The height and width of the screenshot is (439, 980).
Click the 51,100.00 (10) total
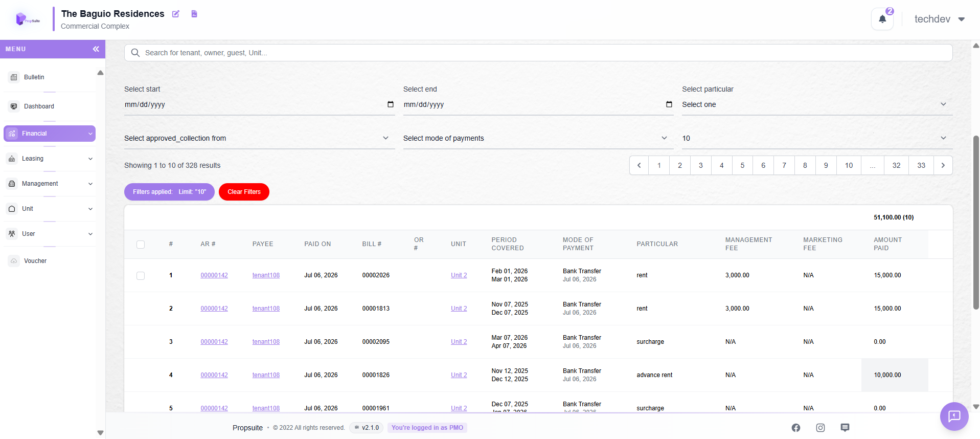pyautogui.click(x=894, y=217)
